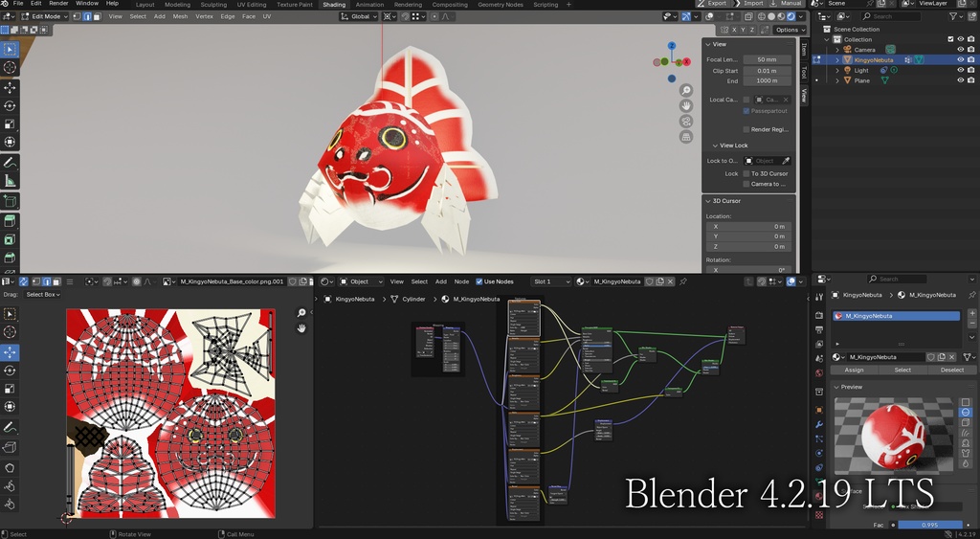Switch to the Texture Paint workspace tab

click(295, 5)
